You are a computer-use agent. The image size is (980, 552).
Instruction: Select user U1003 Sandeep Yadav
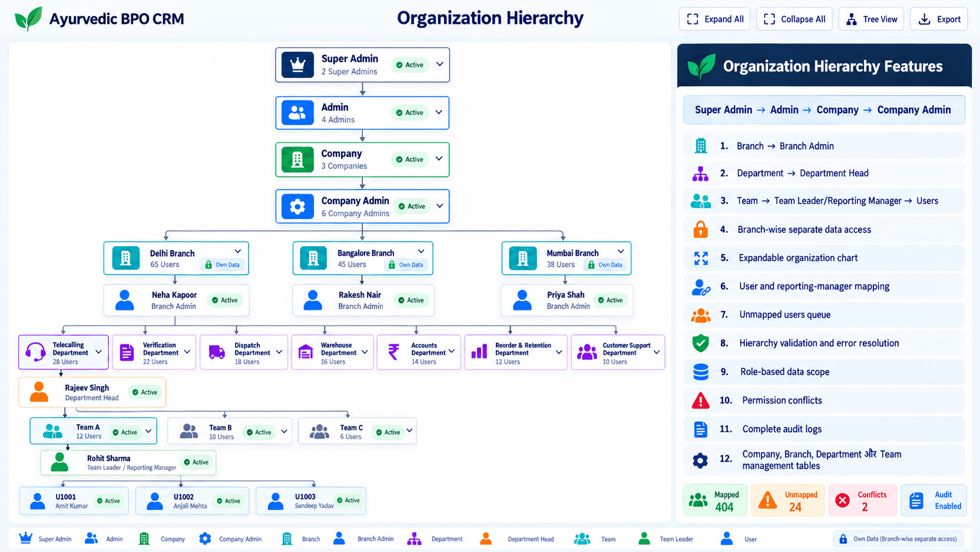click(311, 501)
